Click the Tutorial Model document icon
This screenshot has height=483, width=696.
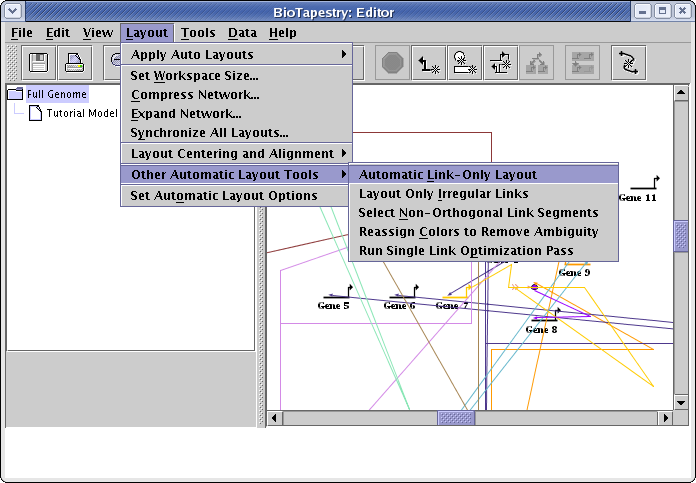(36, 113)
